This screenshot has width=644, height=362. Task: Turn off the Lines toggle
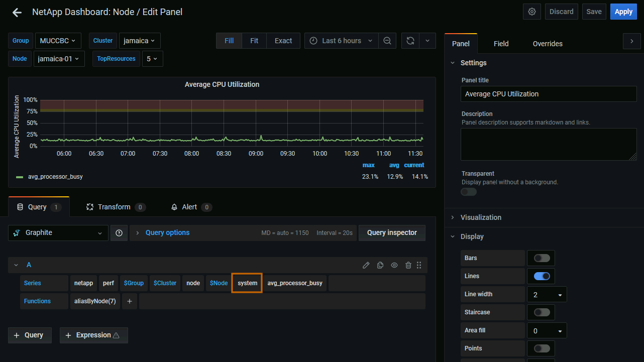point(542,276)
